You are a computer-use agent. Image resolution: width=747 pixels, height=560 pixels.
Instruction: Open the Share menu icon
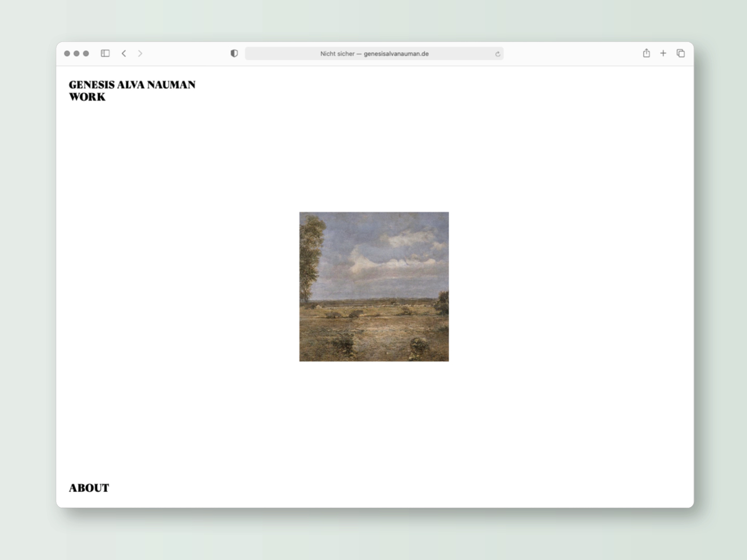tap(646, 53)
